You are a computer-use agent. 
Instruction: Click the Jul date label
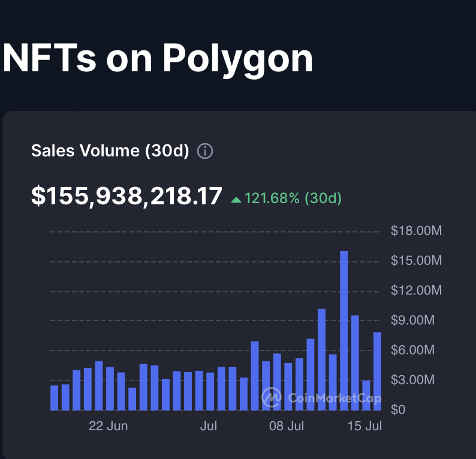[x=209, y=426]
